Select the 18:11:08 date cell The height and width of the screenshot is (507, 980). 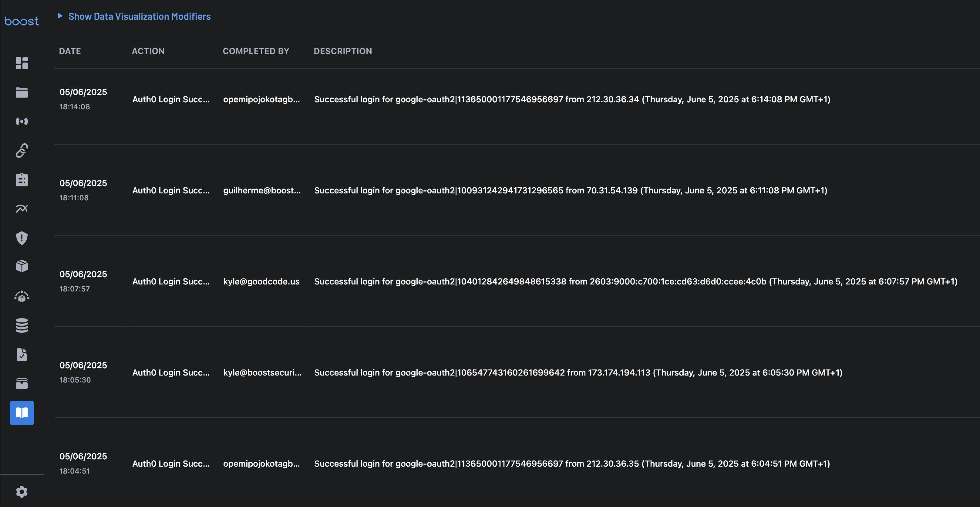pos(83,190)
